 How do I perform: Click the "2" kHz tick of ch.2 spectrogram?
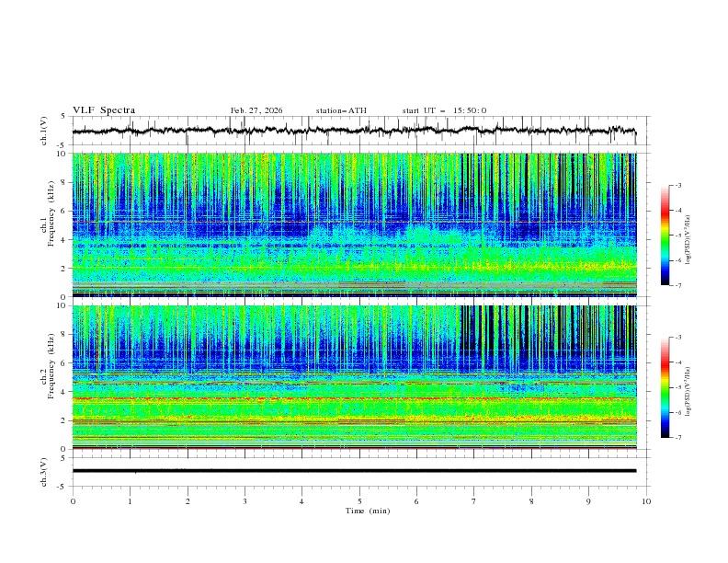tap(64, 420)
